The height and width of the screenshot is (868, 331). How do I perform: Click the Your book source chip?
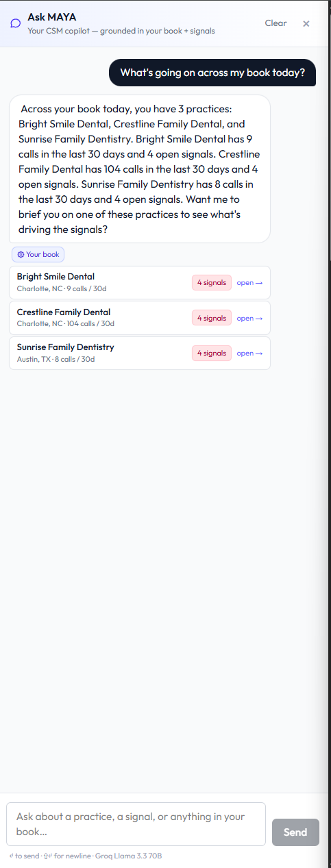pyautogui.click(x=38, y=254)
